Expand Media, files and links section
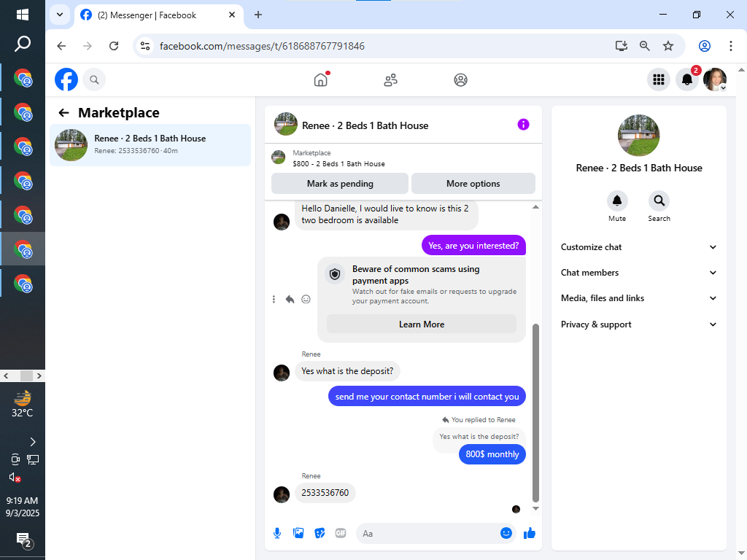This screenshot has width=747, height=560. 638,298
